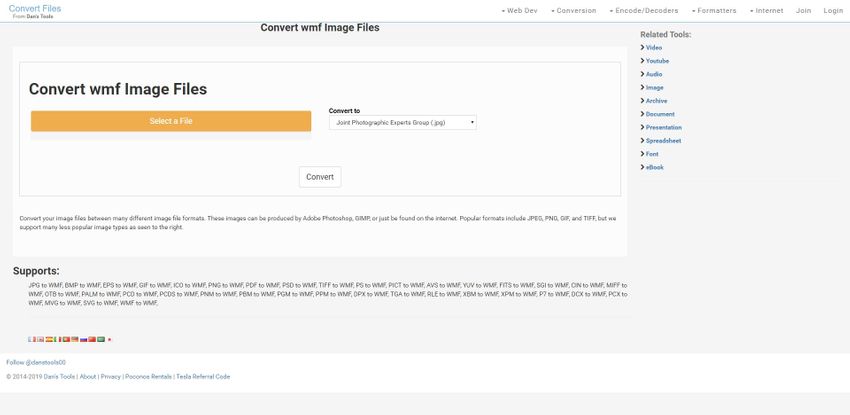
Task: Expand the Formatters navigation menu
Action: (x=713, y=10)
